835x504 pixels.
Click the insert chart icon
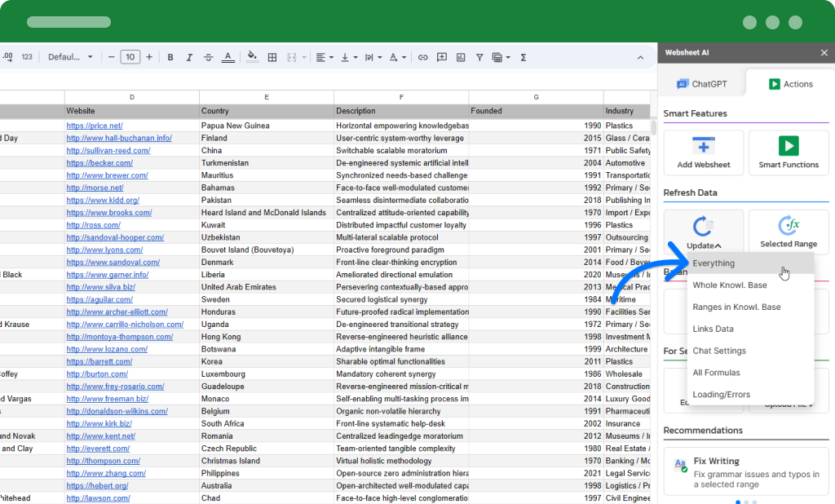tap(461, 57)
